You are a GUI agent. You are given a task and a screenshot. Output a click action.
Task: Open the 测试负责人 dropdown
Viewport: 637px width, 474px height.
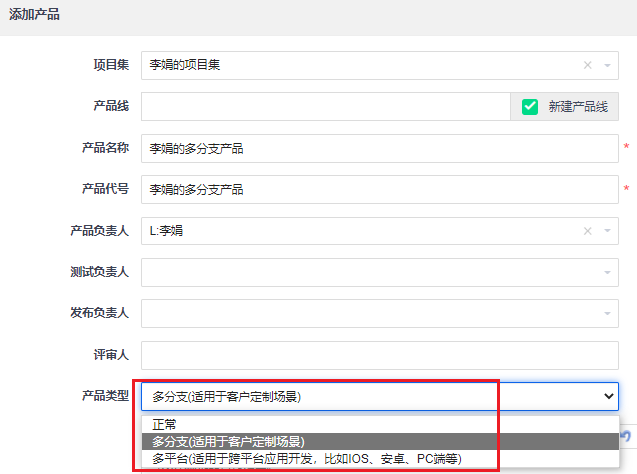(x=380, y=273)
